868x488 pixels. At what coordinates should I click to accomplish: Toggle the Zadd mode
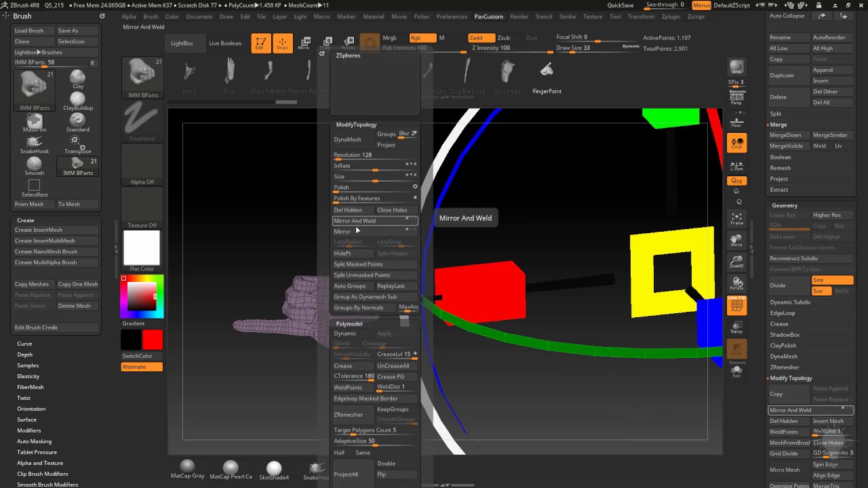481,38
